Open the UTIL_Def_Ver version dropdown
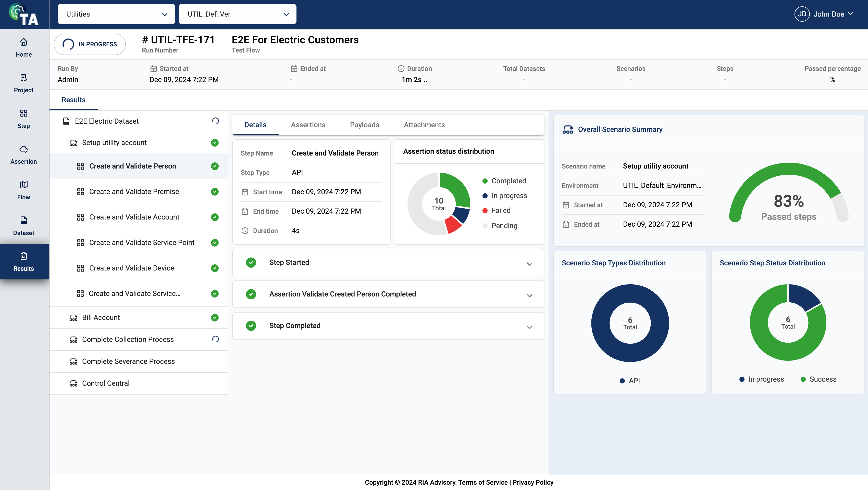Image resolution: width=868 pixels, height=490 pixels. 238,14
